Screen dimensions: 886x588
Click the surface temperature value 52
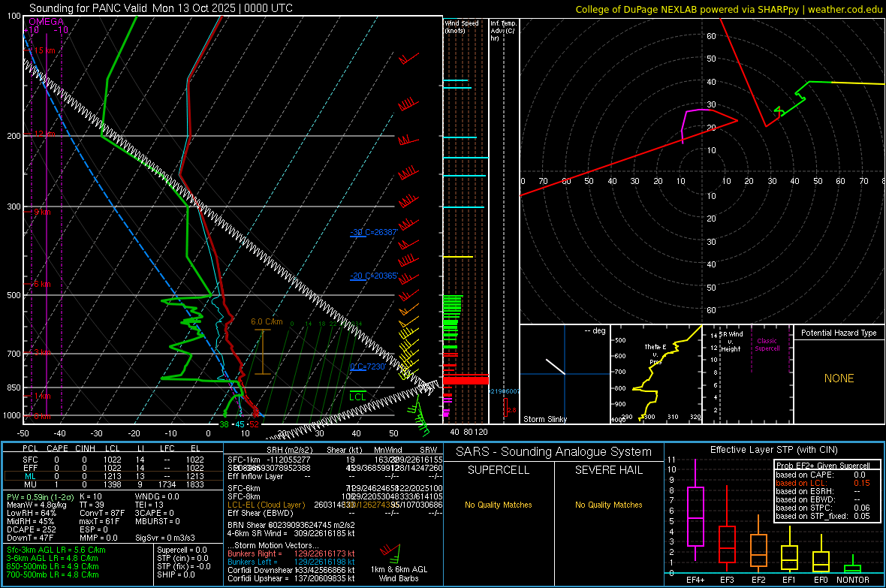(255, 424)
